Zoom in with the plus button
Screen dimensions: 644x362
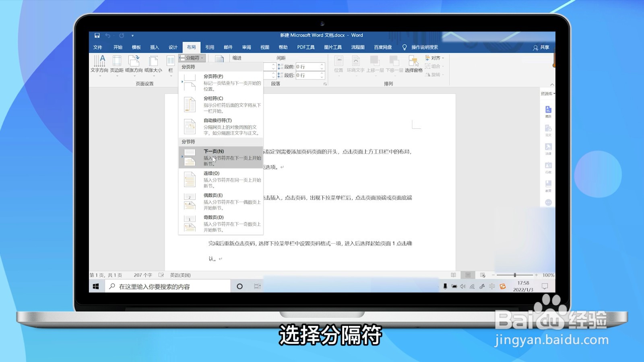coord(536,275)
